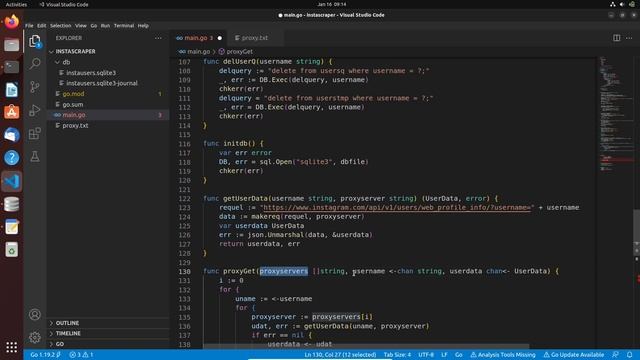Open Terminal from the dock
The image size is (640, 360).
point(11,67)
